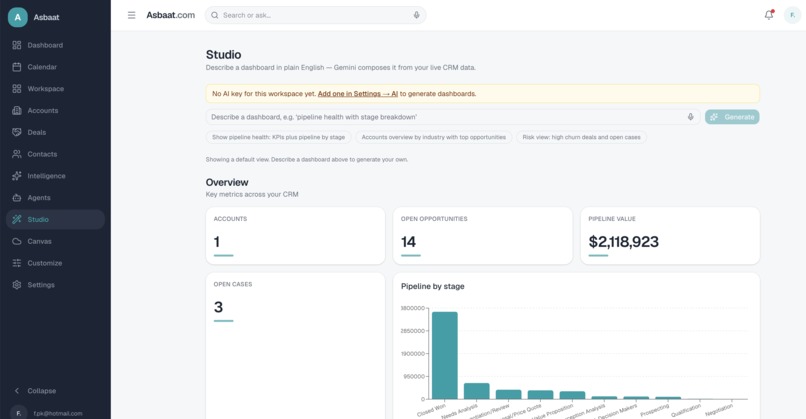
Task: Open the Open Cases metric card
Action: tap(296, 346)
